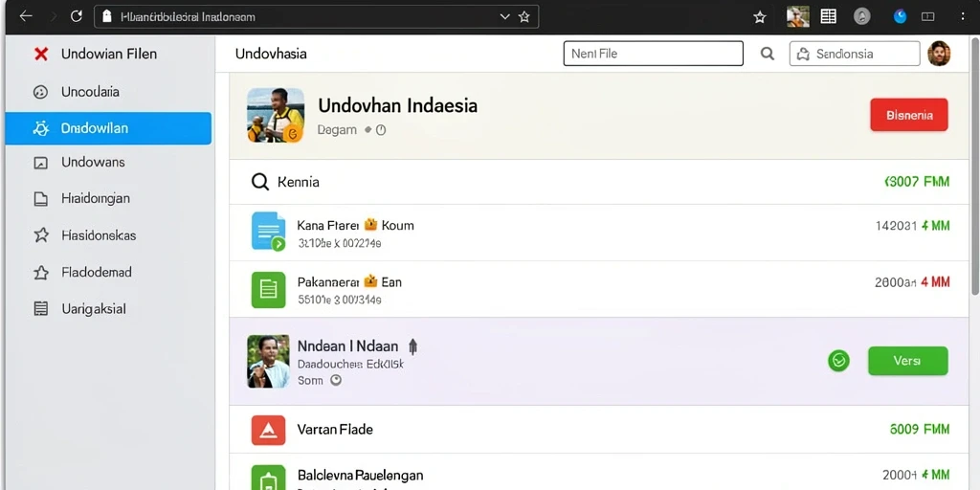Click the red Vartan Flade icon

(268, 430)
